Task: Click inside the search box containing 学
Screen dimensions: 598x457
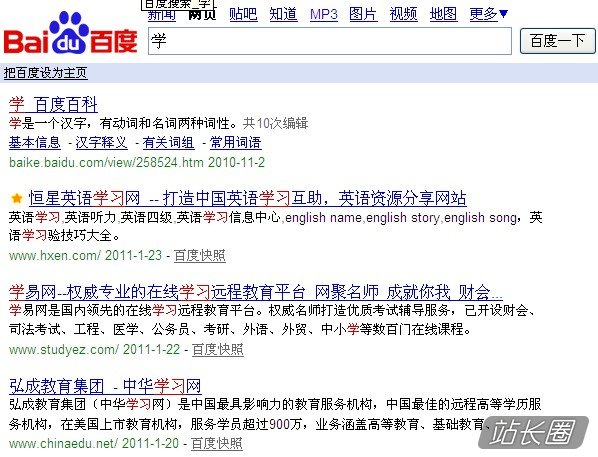Action: pos(330,41)
